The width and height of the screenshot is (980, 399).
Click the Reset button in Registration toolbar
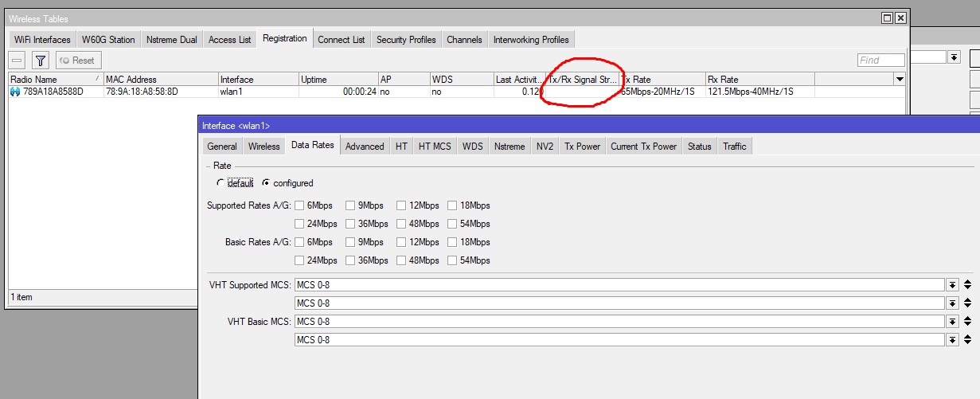click(78, 61)
